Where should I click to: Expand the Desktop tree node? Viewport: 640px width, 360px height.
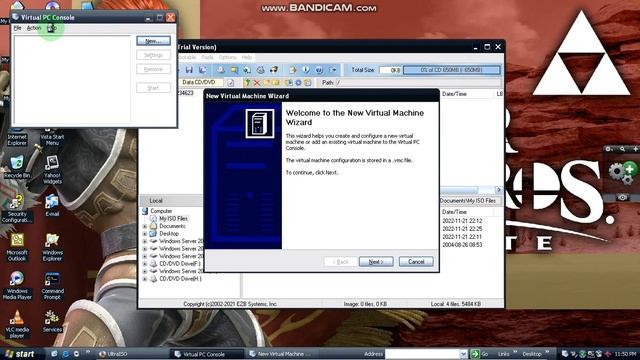tap(145, 234)
